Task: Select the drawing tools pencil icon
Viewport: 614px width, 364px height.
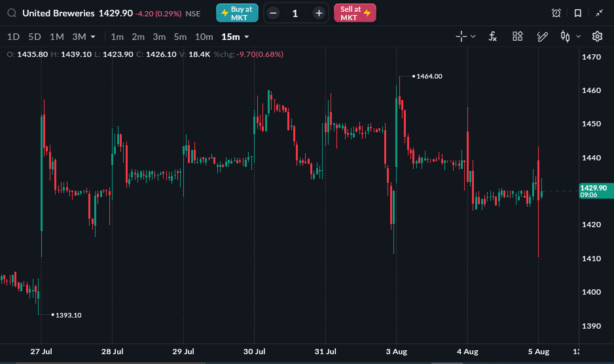Action: (543, 37)
